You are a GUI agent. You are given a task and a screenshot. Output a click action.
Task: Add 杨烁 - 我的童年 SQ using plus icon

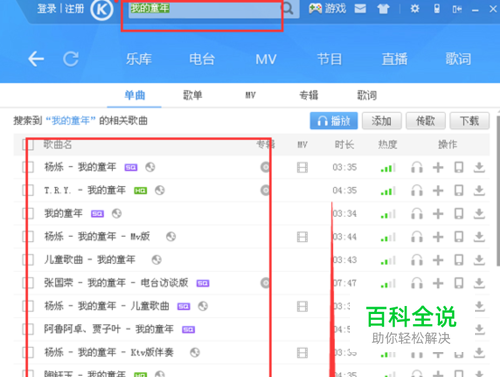coord(438,167)
